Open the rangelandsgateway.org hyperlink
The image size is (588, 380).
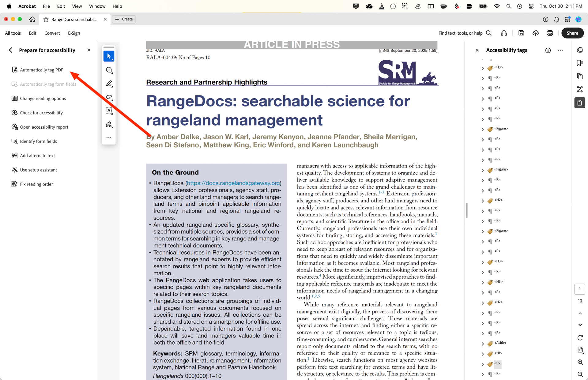233,183
